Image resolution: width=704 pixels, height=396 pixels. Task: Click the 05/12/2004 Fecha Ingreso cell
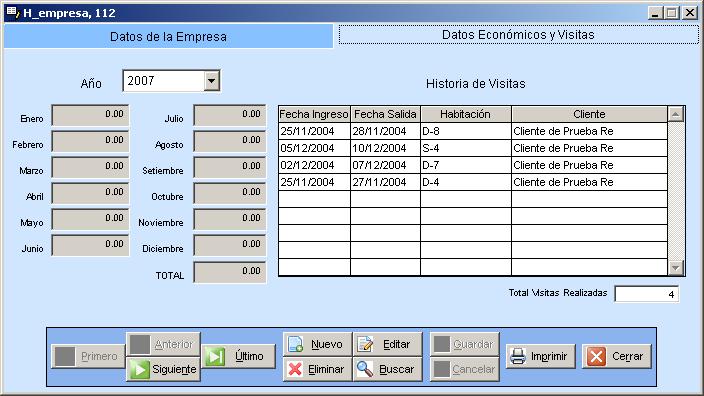[x=314, y=148]
